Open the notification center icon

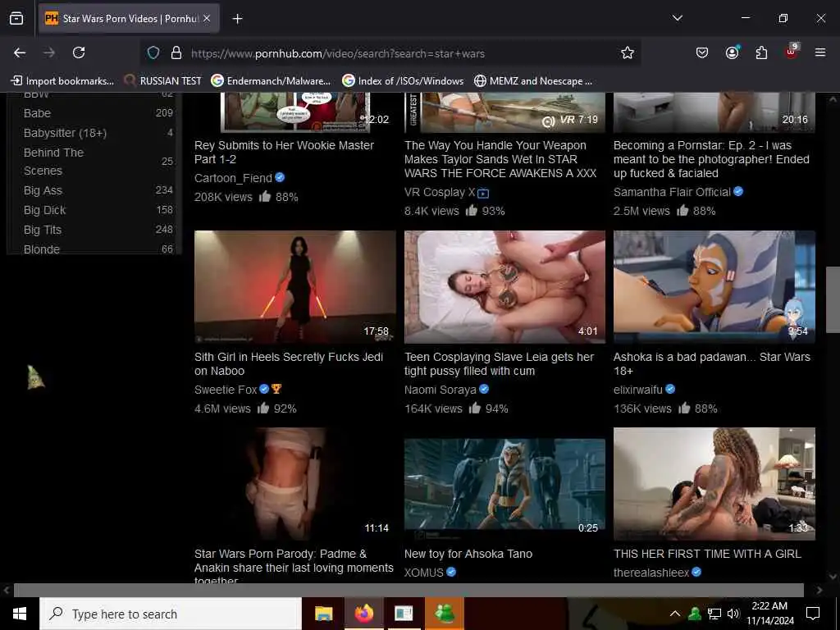813,614
